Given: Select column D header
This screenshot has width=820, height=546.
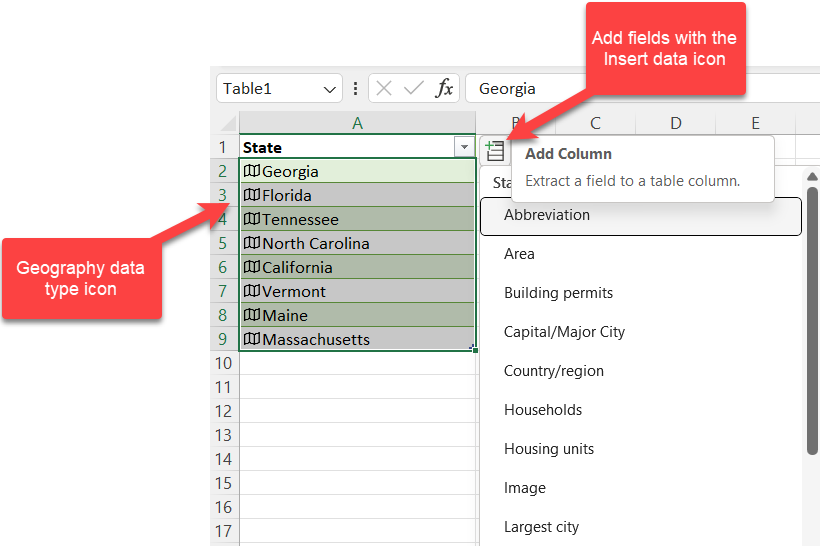Looking at the screenshot, I should tap(676, 123).
